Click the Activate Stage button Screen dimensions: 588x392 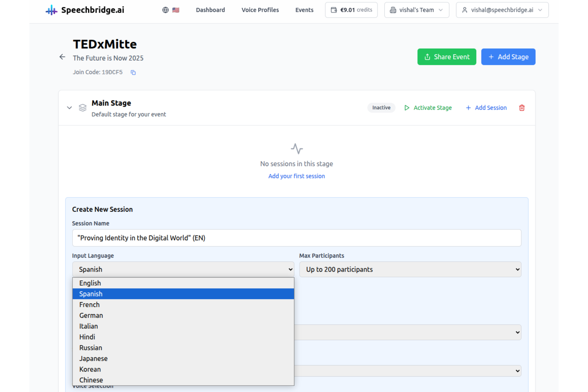tap(428, 108)
